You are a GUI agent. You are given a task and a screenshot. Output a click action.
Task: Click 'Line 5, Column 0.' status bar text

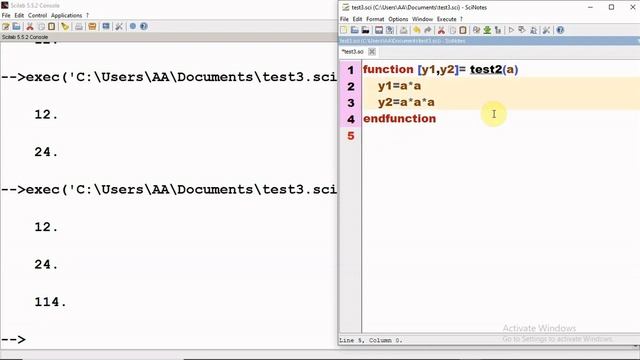coord(370,340)
